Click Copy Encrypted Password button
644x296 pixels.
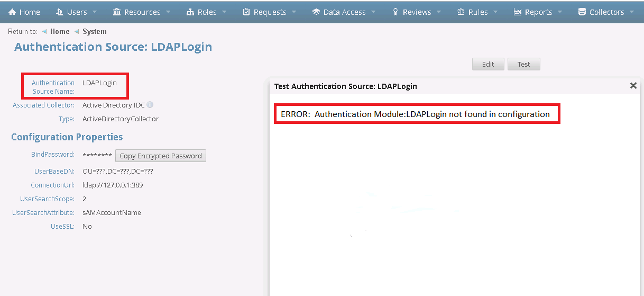(x=161, y=156)
